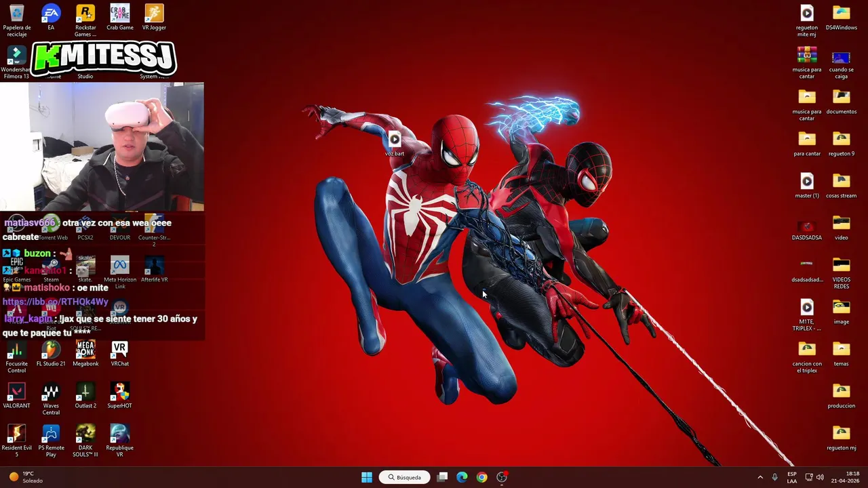Select M1TE, TRIPLEX media file
Viewport: 868px width, 488px height.
[x=807, y=315]
